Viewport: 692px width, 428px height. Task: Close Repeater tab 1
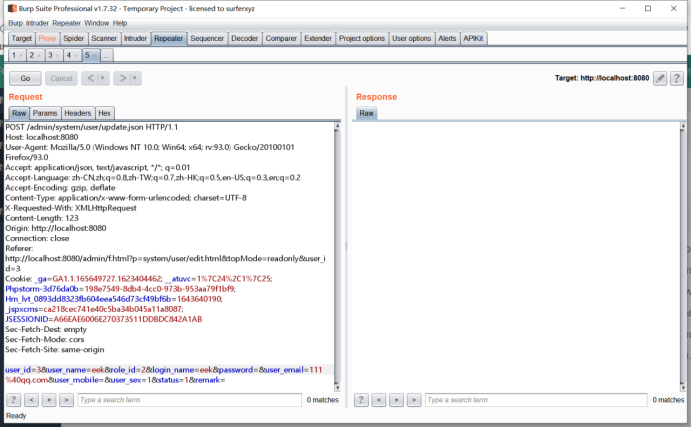[21, 56]
